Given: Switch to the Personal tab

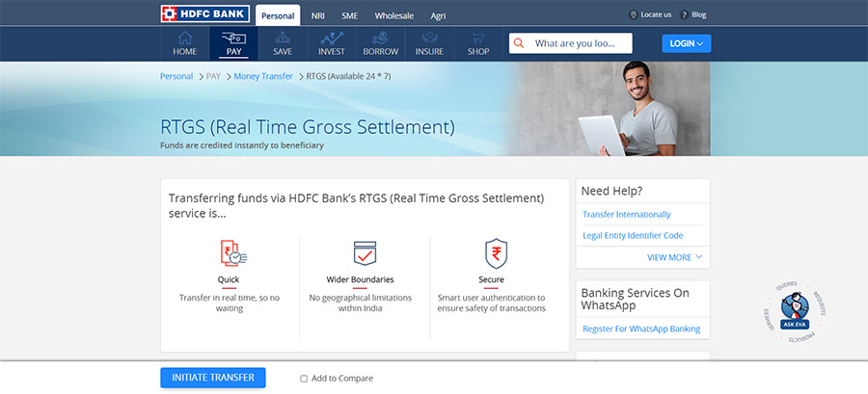Looking at the screenshot, I should click(278, 15).
